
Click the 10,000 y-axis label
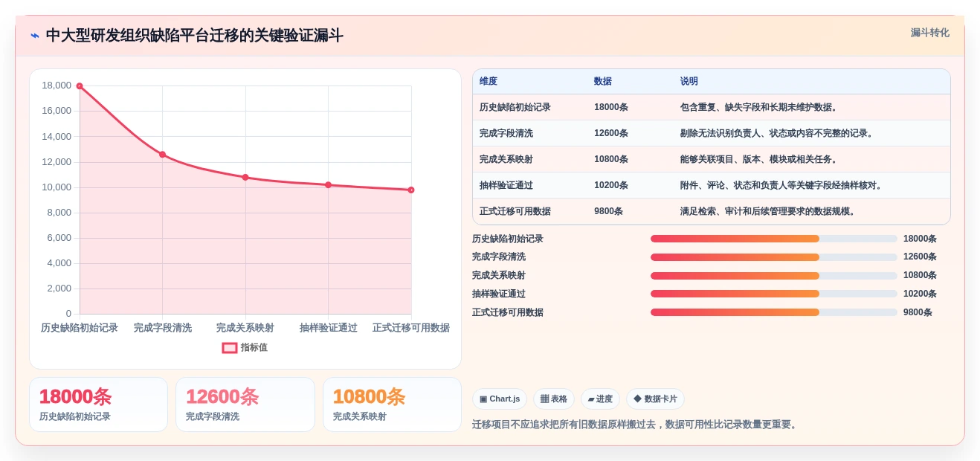[57, 187]
